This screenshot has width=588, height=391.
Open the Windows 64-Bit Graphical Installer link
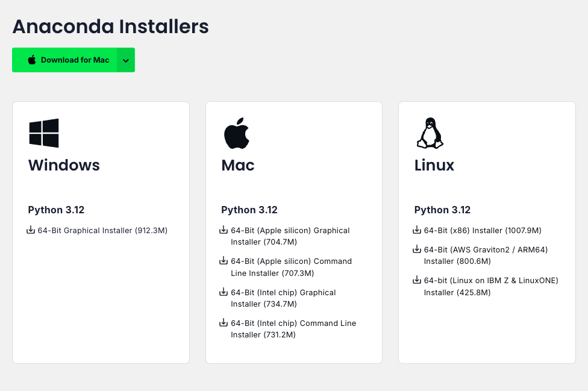pos(102,230)
